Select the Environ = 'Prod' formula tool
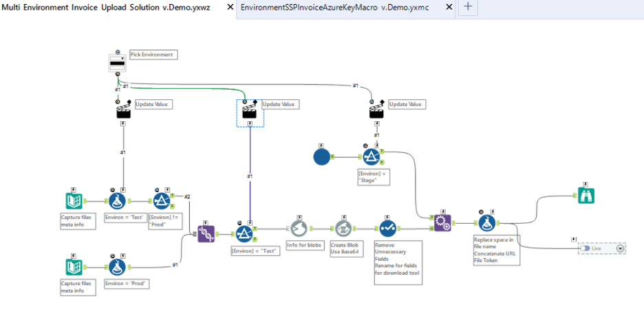This screenshot has width=644, height=314. tap(118, 266)
